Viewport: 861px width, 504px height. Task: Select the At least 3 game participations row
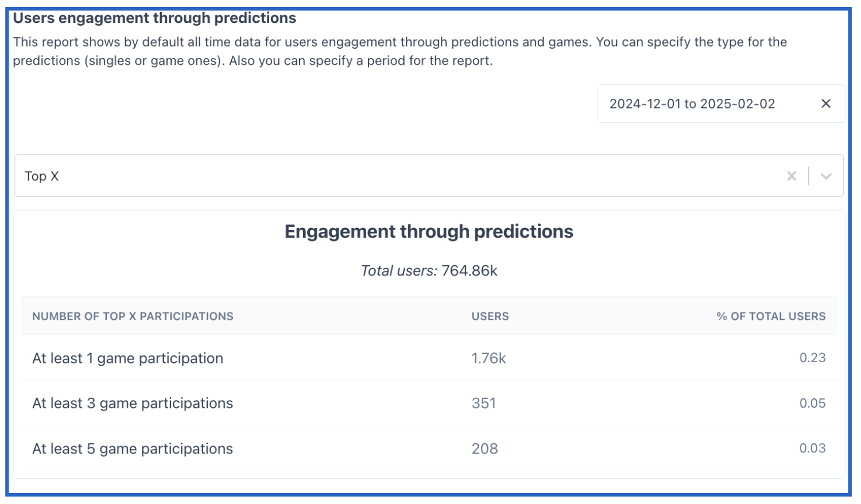point(429,404)
